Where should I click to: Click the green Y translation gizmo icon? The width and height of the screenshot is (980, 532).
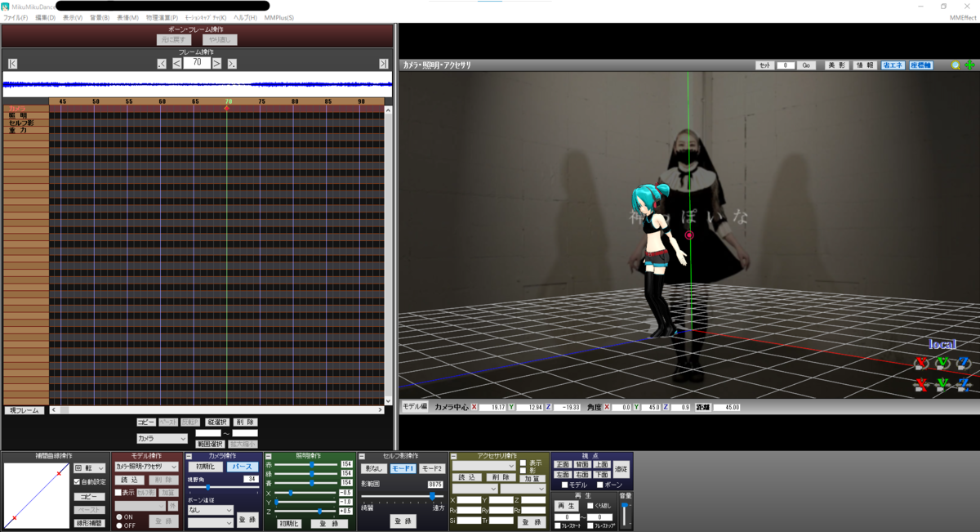click(x=942, y=383)
